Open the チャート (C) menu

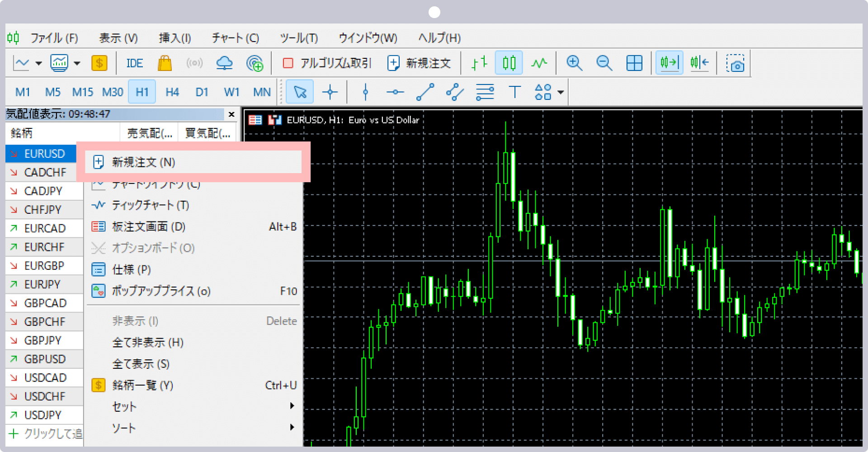click(x=236, y=38)
